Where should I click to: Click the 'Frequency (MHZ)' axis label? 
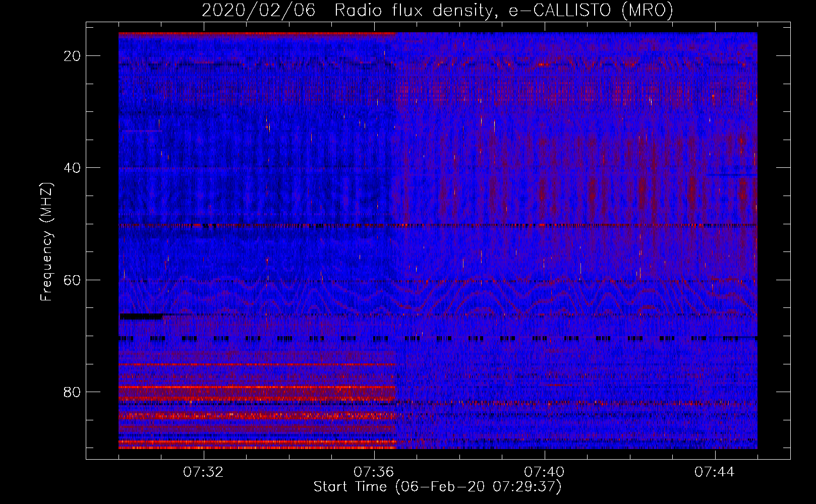tap(46, 242)
